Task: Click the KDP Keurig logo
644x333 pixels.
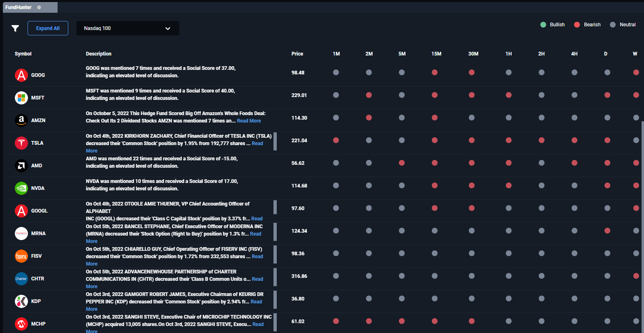Action: [x=21, y=301]
